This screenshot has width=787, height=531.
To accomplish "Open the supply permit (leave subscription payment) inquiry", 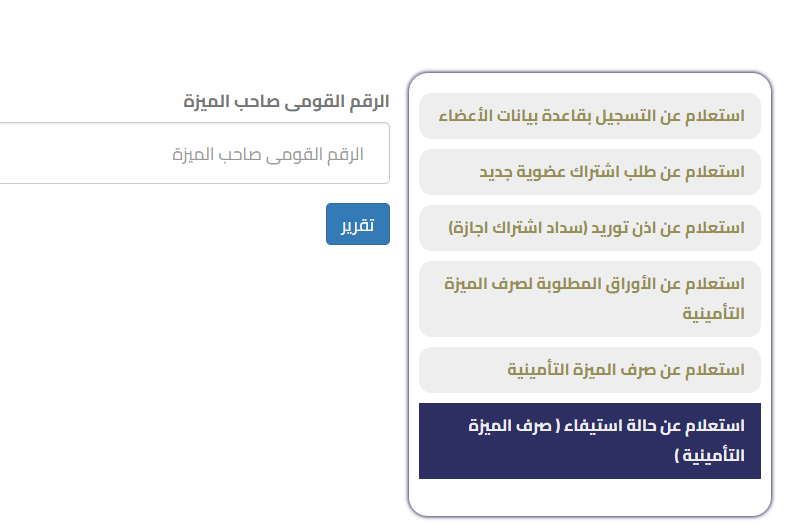I will [590, 228].
